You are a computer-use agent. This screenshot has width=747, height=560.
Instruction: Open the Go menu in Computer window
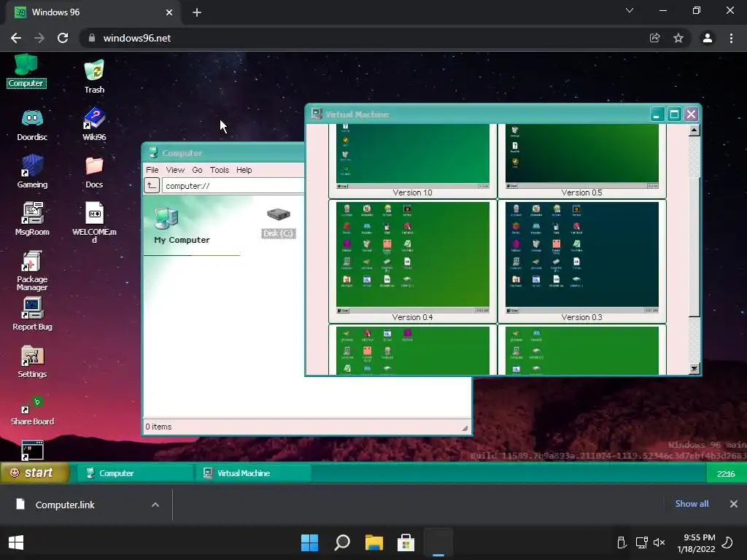[197, 170]
